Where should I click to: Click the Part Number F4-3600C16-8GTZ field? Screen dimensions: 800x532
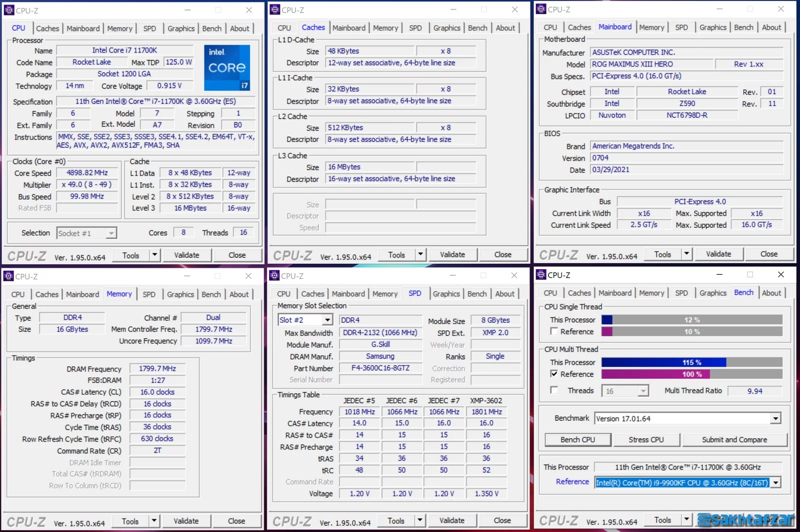[x=380, y=368]
